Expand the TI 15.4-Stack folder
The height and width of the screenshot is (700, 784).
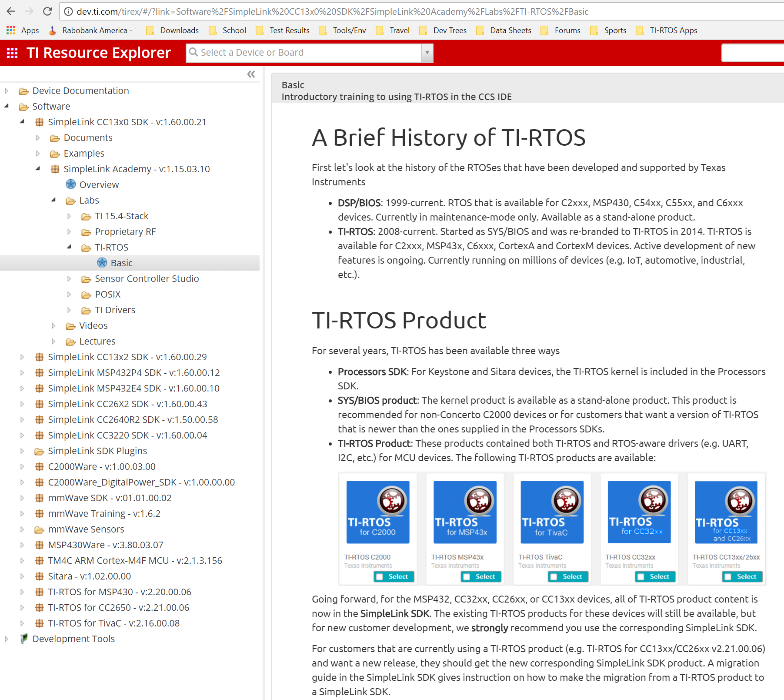click(x=69, y=216)
